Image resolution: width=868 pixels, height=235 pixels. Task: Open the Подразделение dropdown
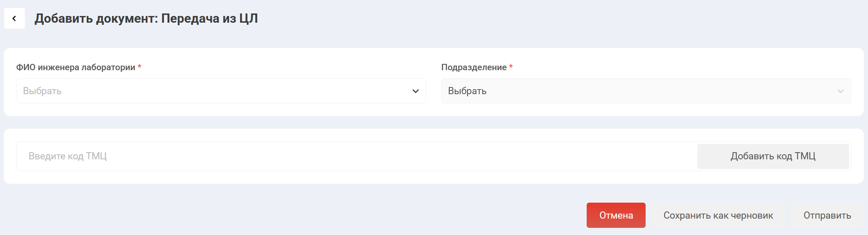click(646, 91)
